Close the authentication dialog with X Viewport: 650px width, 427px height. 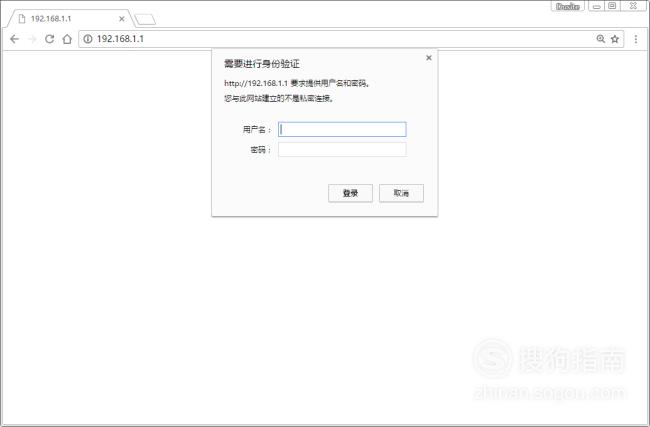(x=429, y=58)
